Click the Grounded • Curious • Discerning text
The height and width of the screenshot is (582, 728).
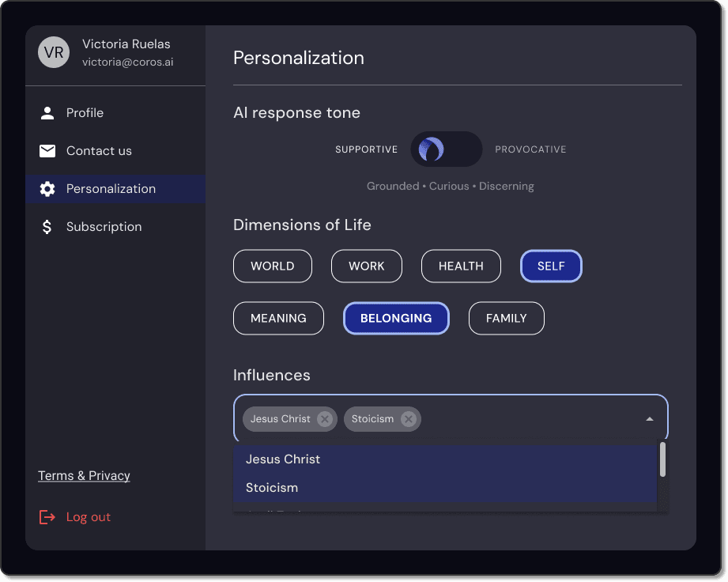pos(451,187)
